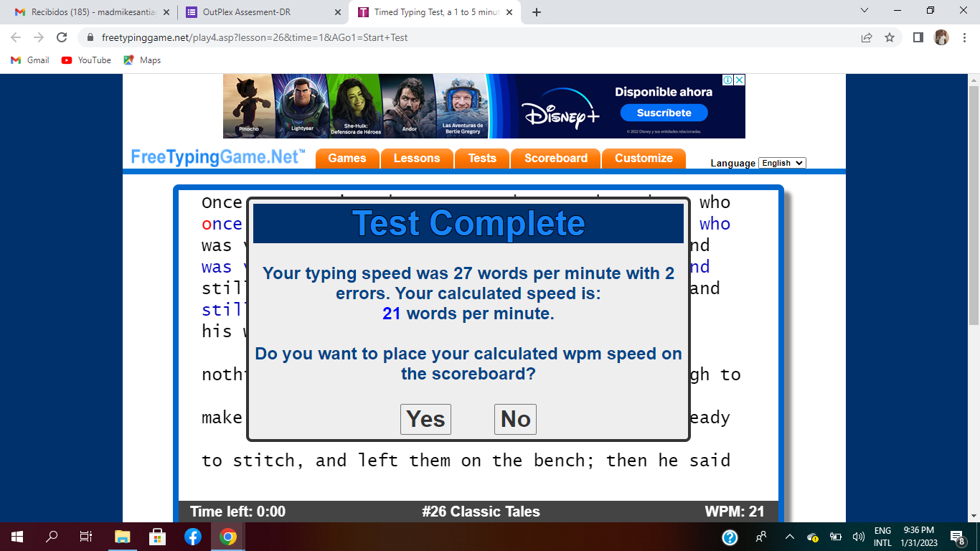Click Yes to post score on scoreboard

[x=425, y=419]
